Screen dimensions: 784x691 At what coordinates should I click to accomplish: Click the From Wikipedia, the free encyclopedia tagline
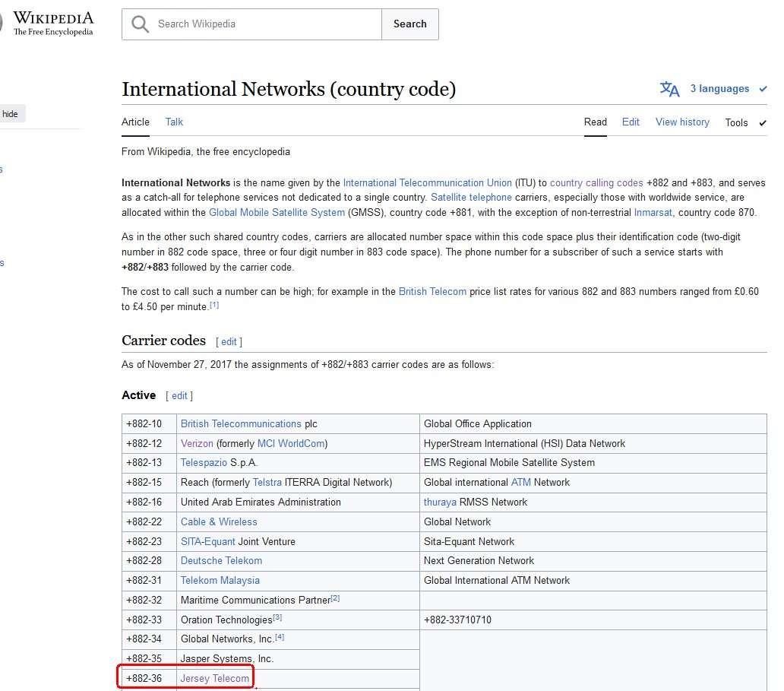[x=206, y=151]
